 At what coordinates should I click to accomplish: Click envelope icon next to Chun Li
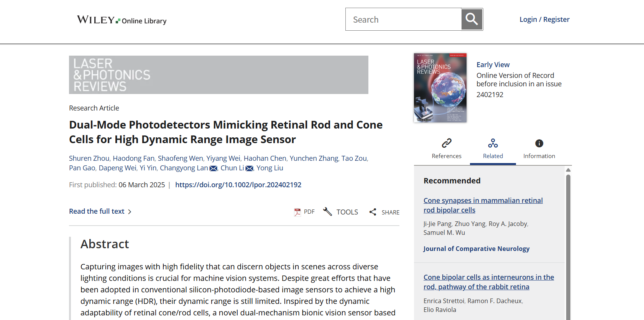pos(249,168)
